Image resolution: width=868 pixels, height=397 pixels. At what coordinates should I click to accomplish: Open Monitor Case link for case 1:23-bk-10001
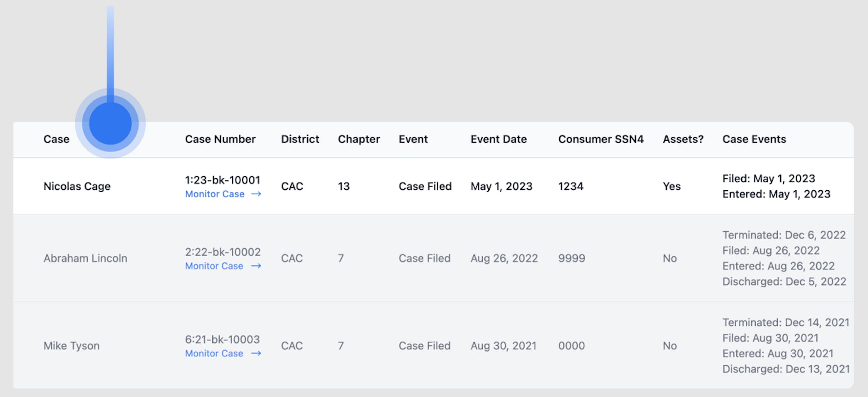pyautogui.click(x=215, y=194)
